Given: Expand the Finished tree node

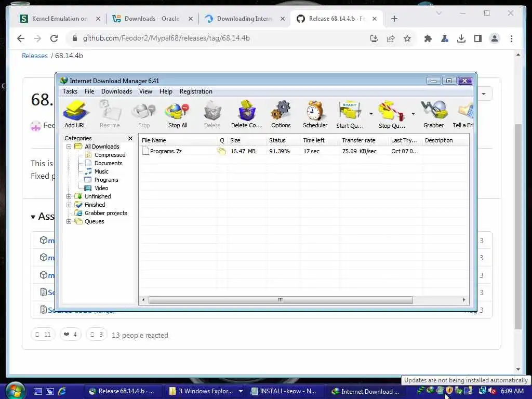Looking at the screenshot, I should pyautogui.click(x=69, y=205).
